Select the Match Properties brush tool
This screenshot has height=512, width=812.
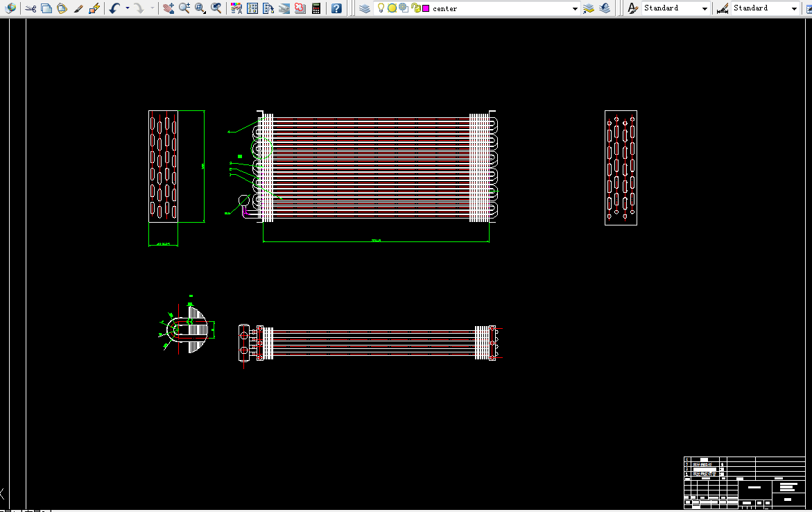pos(78,8)
